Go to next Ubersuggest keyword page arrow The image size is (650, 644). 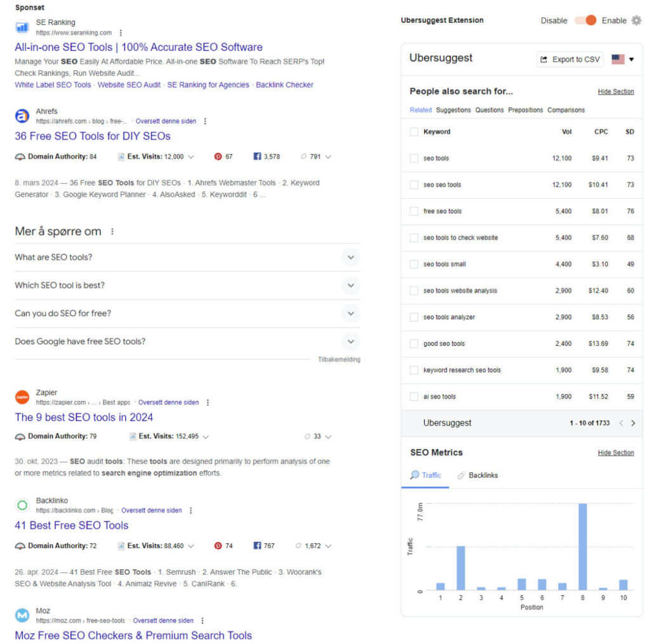click(633, 424)
